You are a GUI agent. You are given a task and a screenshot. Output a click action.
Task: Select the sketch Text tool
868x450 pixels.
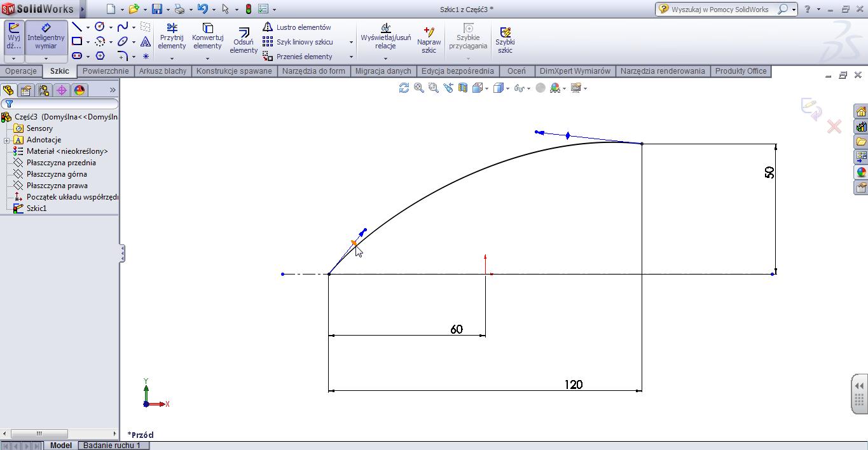[x=146, y=41]
